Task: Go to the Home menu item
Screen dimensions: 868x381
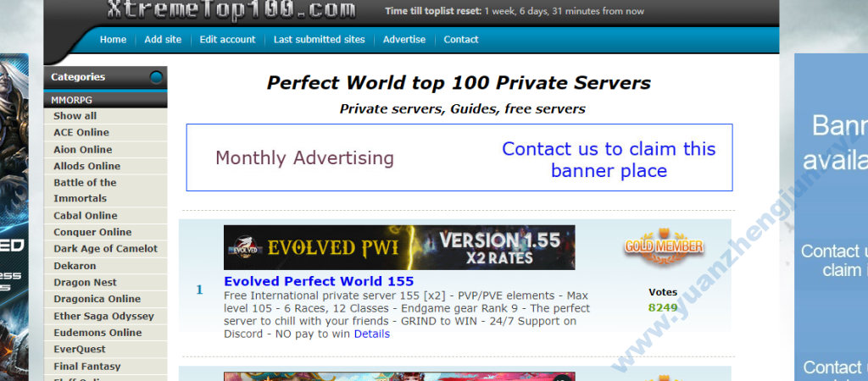Action: (113, 40)
